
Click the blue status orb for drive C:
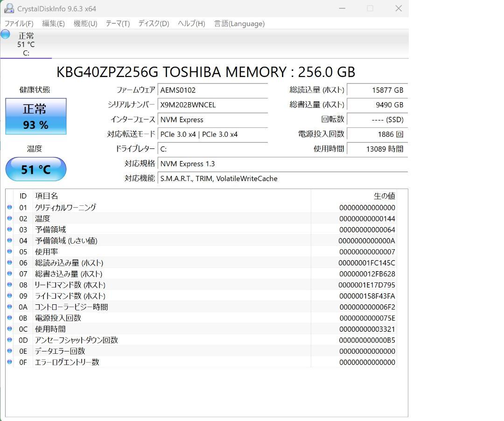click(6, 34)
